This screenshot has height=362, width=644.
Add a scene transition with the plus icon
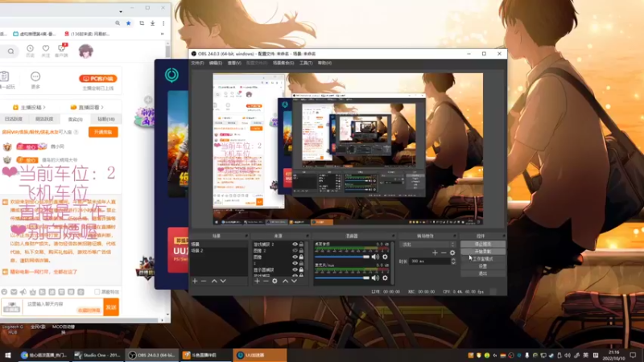pyautogui.click(x=435, y=253)
